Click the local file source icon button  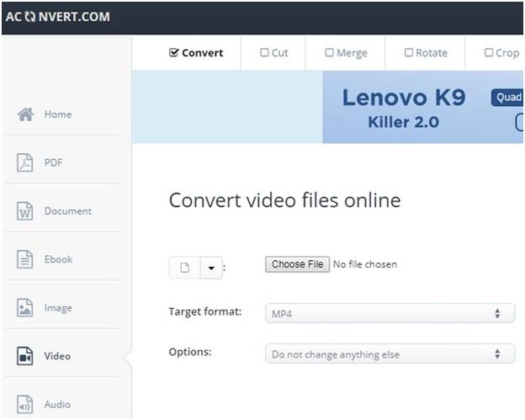(x=184, y=268)
